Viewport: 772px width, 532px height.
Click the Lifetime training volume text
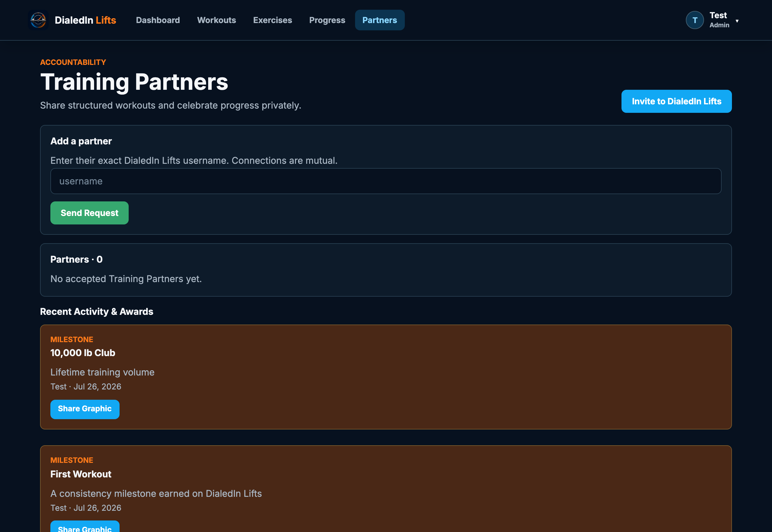[x=102, y=372]
